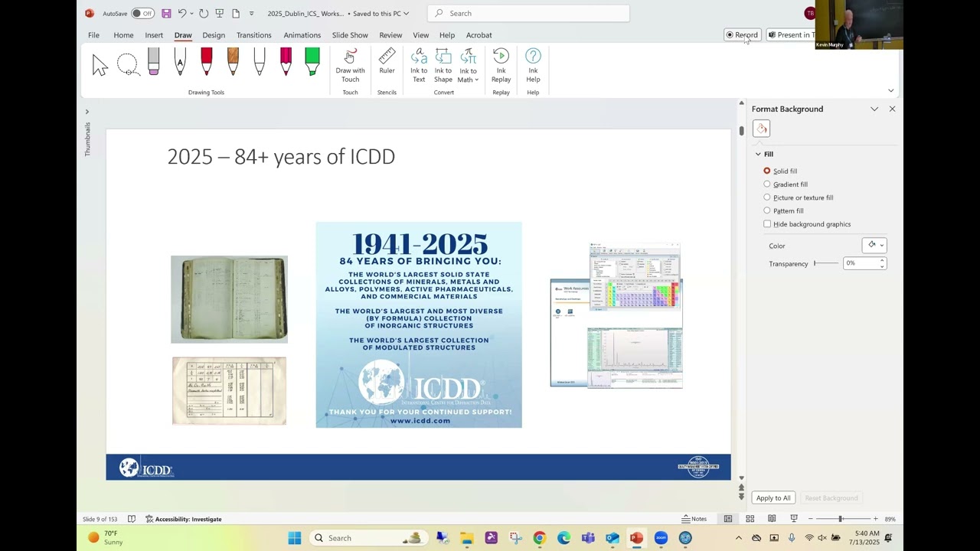Viewport: 980px width, 551px height.
Task: Open the fill Color dropdown
Action: click(x=874, y=245)
